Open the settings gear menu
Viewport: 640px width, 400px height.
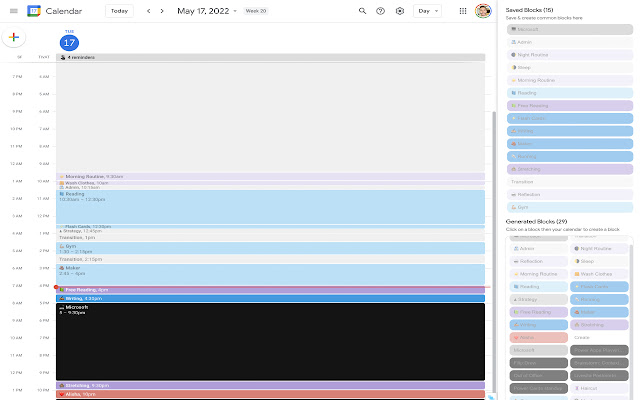pos(400,11)
